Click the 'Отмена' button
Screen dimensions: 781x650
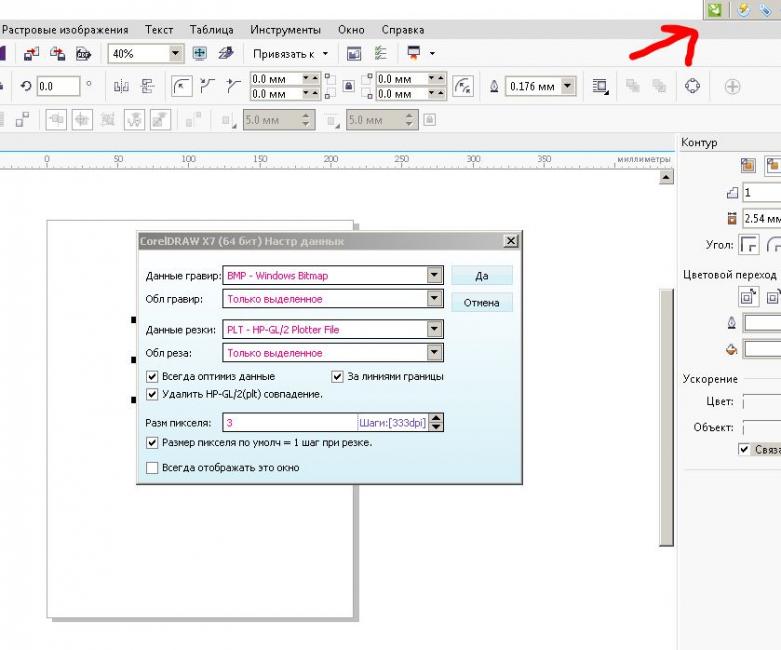coord(481,302)
